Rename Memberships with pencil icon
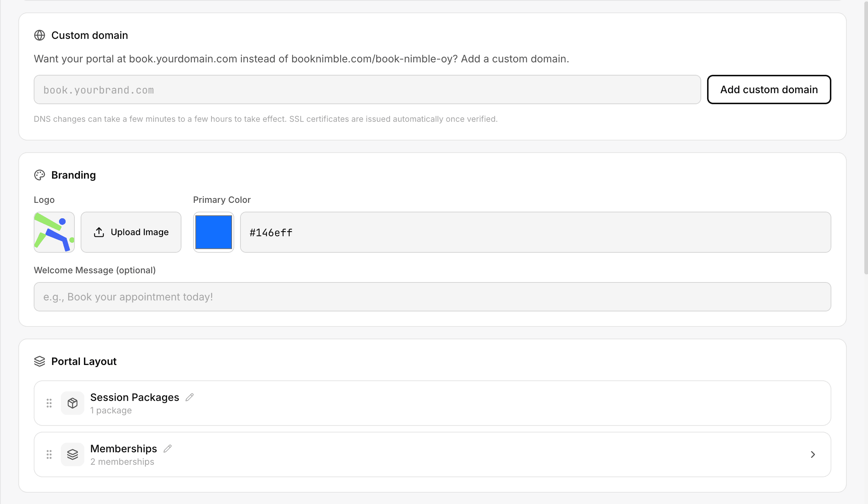The height and width of the screenshot is (504, 868). tap(168, 449)
